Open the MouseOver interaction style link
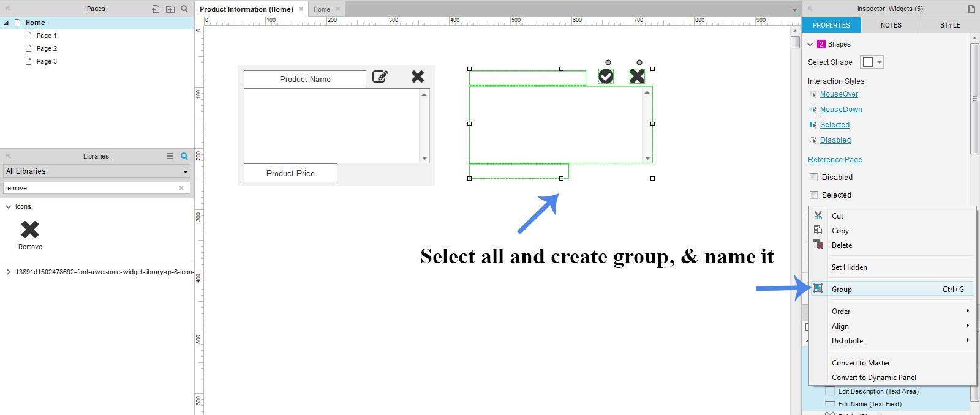This screenshot has height=415, width=980. [839, 94]
